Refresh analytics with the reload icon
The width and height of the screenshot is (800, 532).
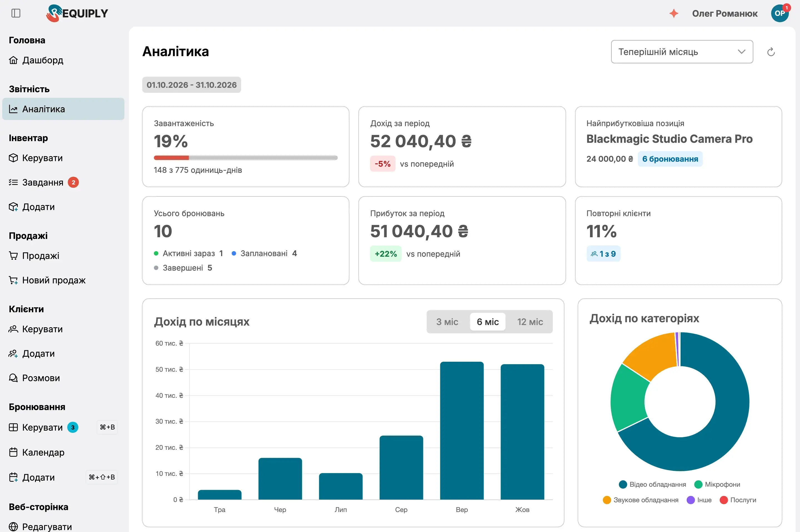coord(771,52)
